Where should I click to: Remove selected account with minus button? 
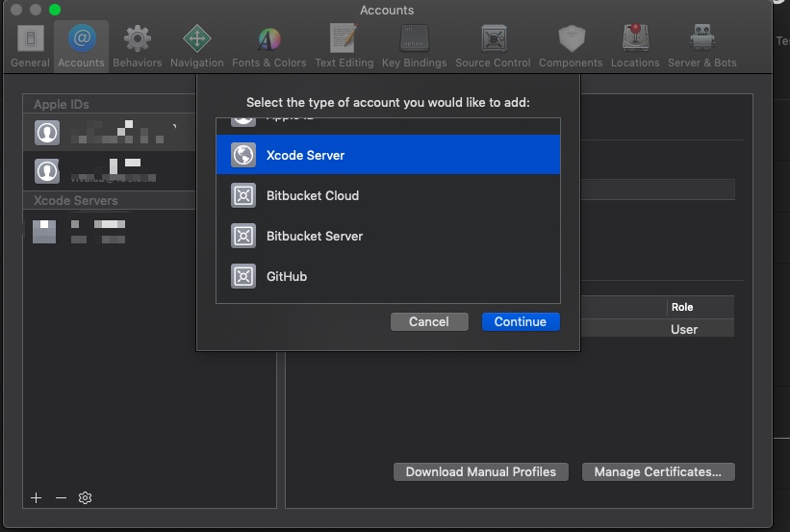tap(61, 497)
